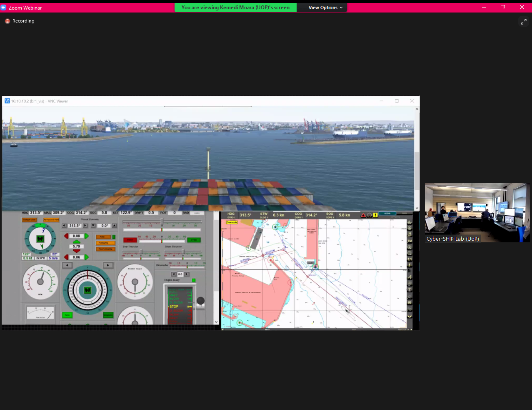The height and width of the screenshot is (410, 532).
Task: Click the 1:1 scale icon on chart toolbar
Action: [410, 259]
